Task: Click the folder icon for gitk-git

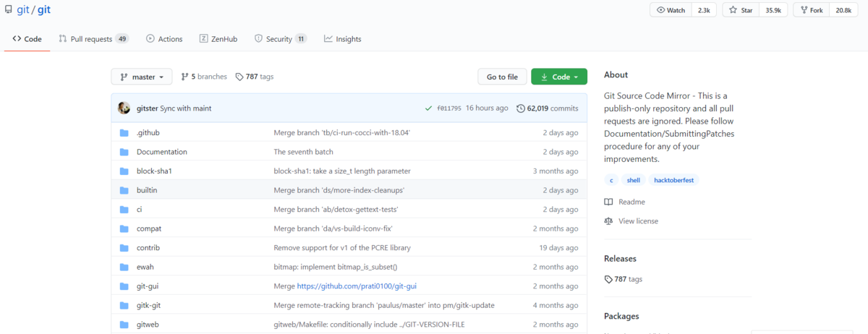Action: click(x=124, y=305)
